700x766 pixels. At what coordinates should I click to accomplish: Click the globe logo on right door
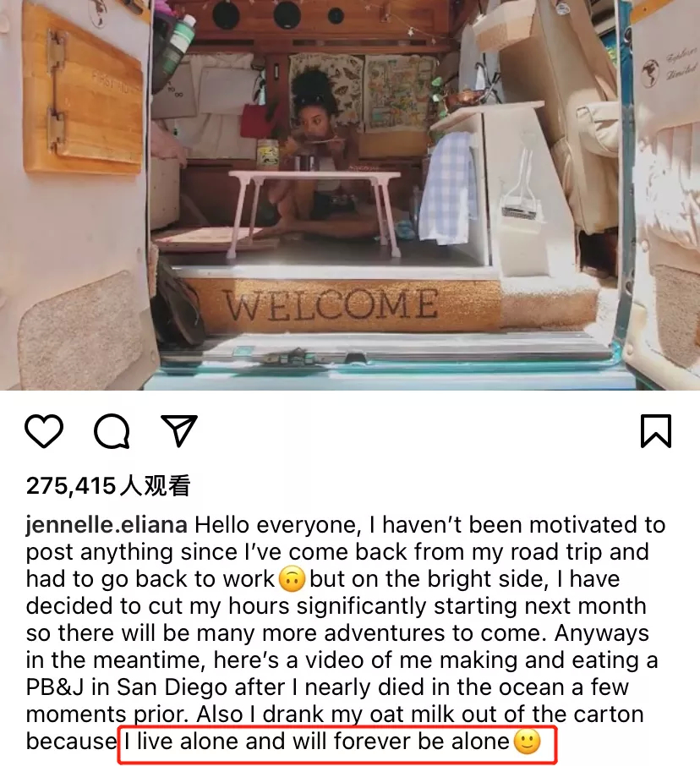pyautogui.click(x=650, y=73)
